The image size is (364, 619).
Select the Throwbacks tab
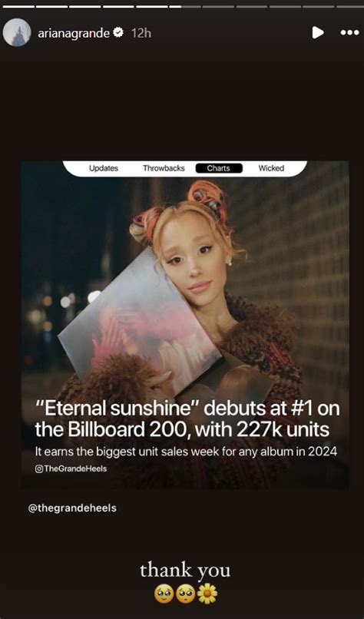coord(164,168)
